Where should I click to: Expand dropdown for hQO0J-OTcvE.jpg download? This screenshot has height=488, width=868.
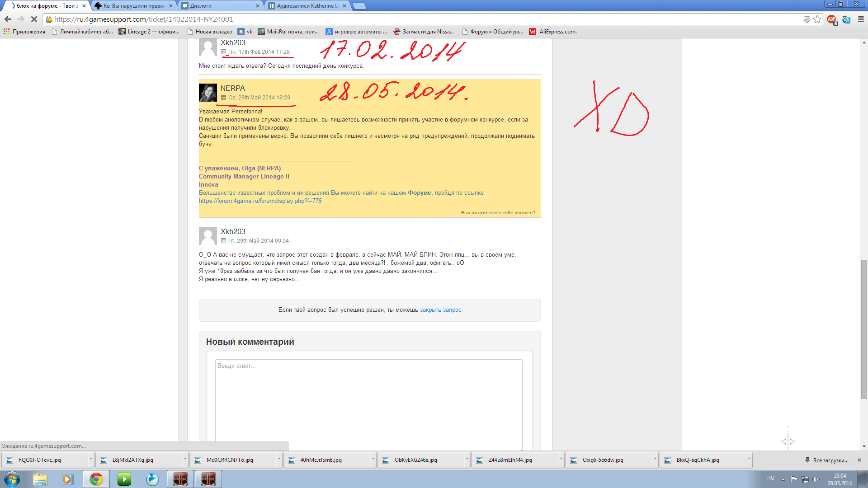[x=91, y=459]
